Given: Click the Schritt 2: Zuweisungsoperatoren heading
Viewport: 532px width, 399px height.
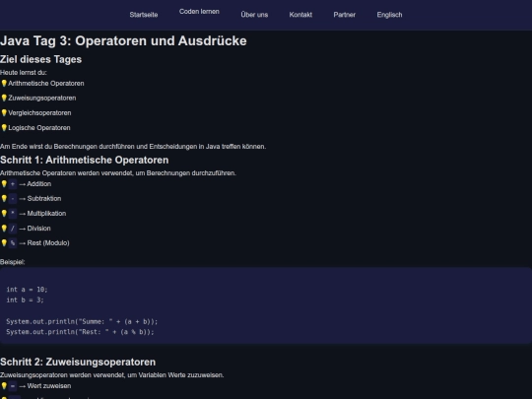Looking at the screenshot, I should pos(78,362).
